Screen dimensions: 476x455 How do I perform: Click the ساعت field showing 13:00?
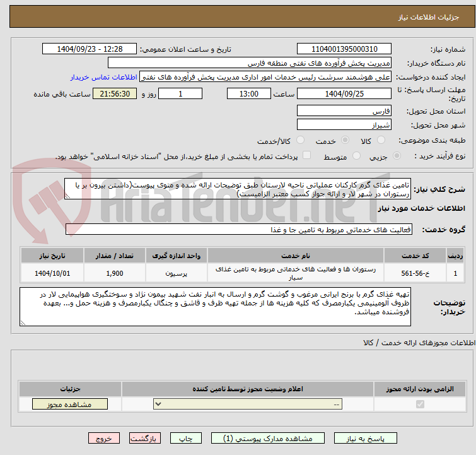click(x=249, y=93)
